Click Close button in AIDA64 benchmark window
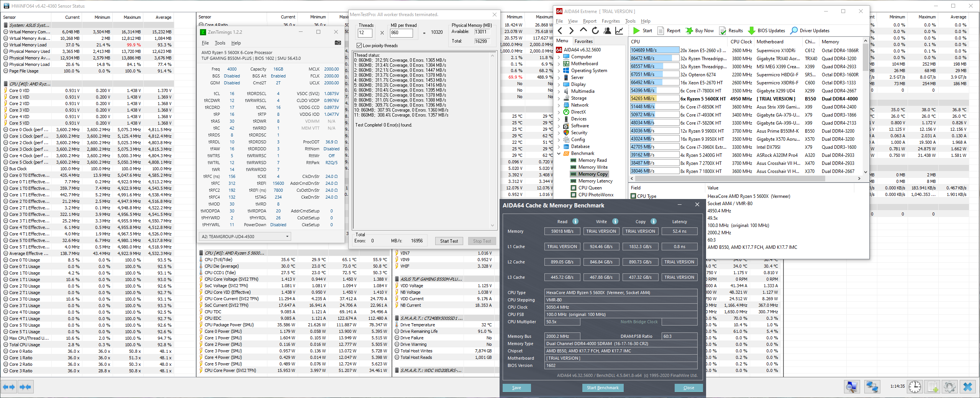980x398 pixels. [x=688, y=388]
